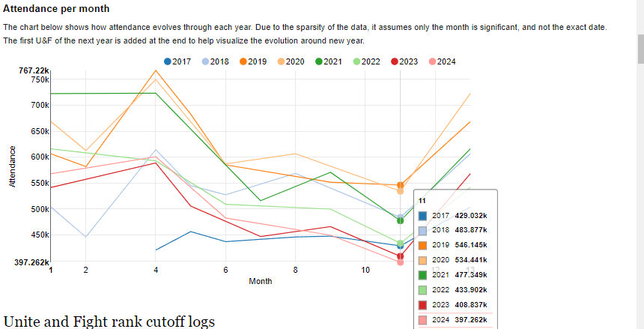The image size is (644, 329).
Task: Click the page vertical scrollbar thumb
Action: (640, 49)
